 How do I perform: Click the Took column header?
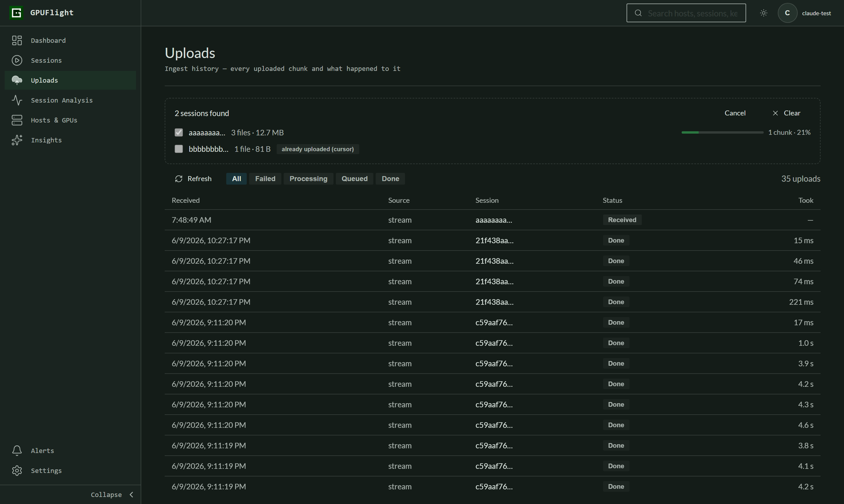[806, 200]
